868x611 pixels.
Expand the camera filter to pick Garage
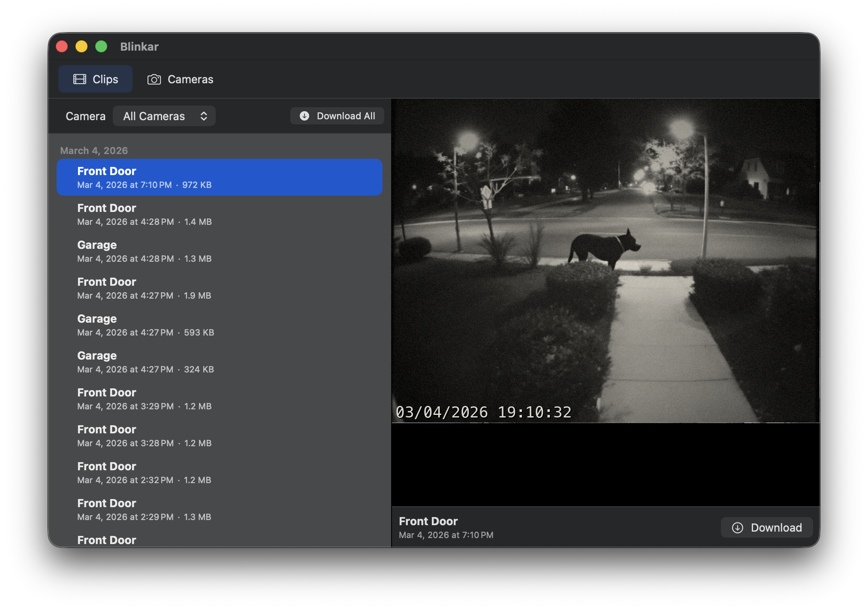pyautogui.click(x=164, y=115)
